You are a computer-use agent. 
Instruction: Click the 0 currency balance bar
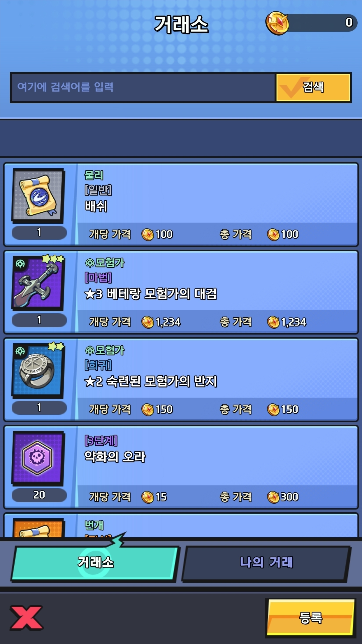click(321, 23)
